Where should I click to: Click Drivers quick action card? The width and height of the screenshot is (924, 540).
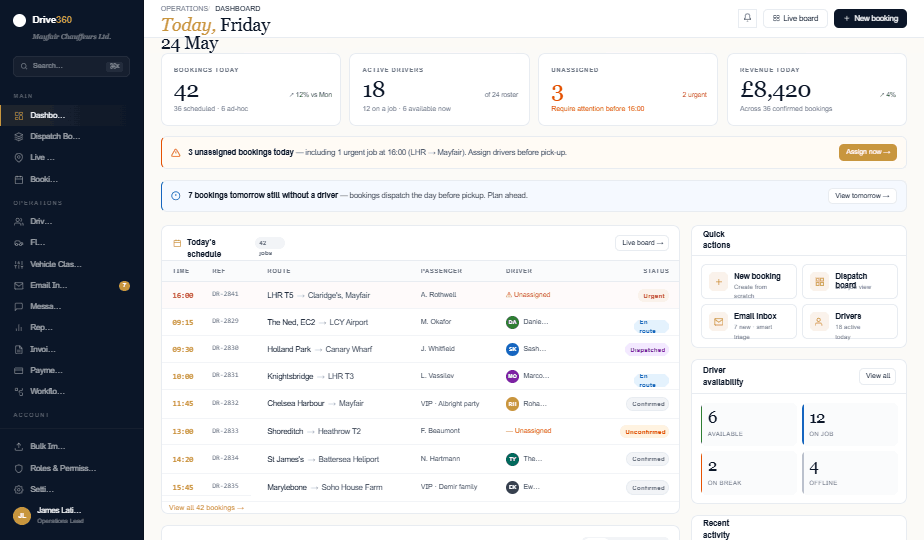(x=850, y=322)
